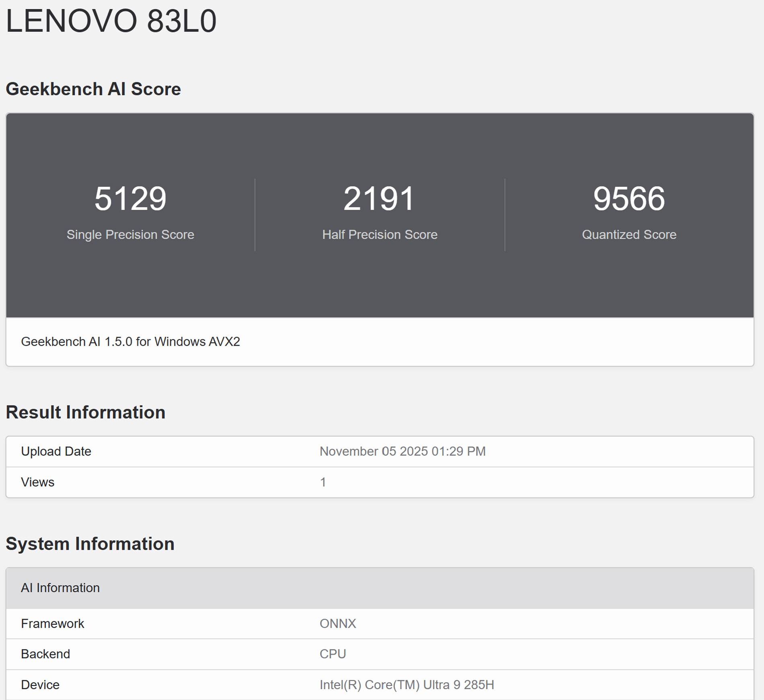Click the 5129 single precision score value
This screenshot has height=700, width=764.
tap(130, 199)
